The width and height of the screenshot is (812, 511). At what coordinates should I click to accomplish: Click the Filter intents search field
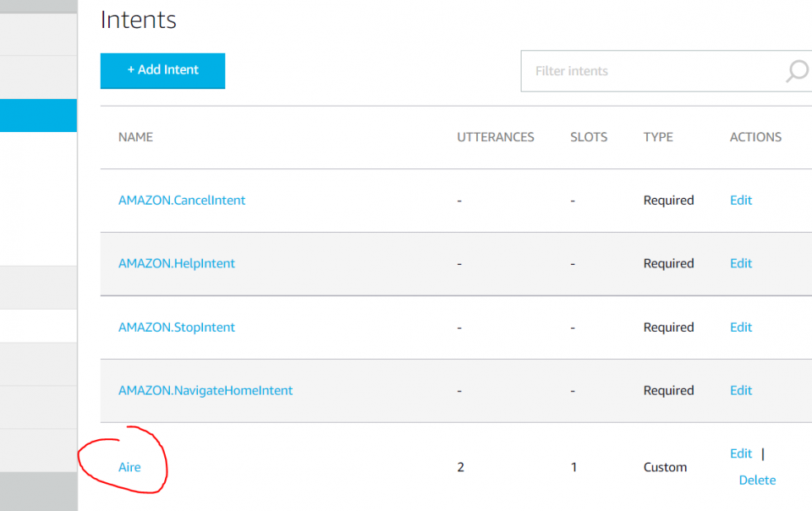click(651, 71)
